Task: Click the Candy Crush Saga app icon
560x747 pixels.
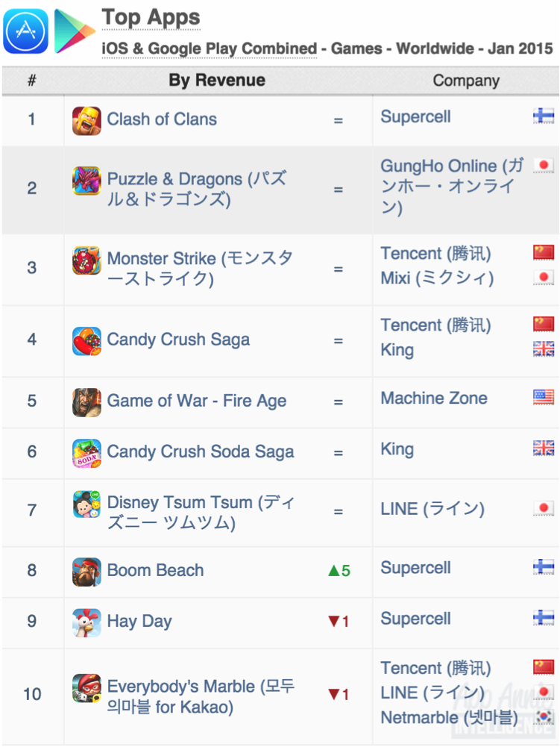Action: point(86,341)
